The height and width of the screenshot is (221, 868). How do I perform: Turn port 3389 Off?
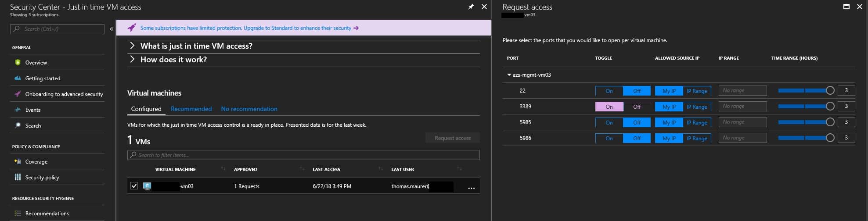pyautogui.click(x=637, y=107)
